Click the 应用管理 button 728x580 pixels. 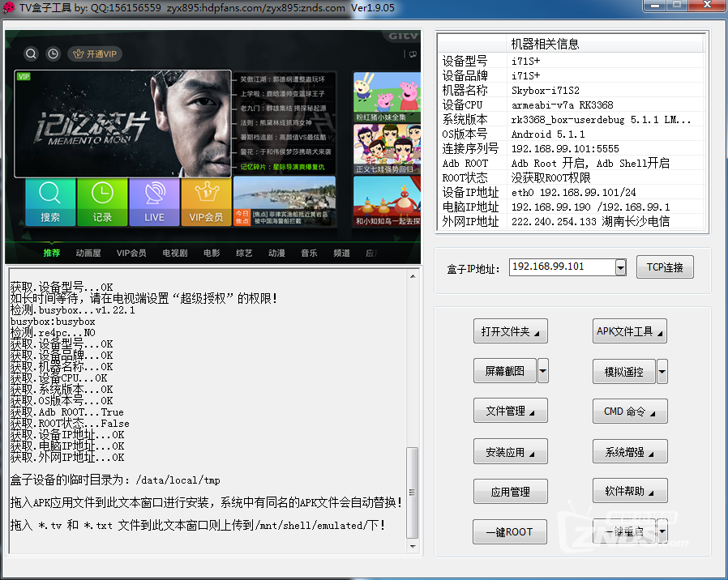point(509,492)
